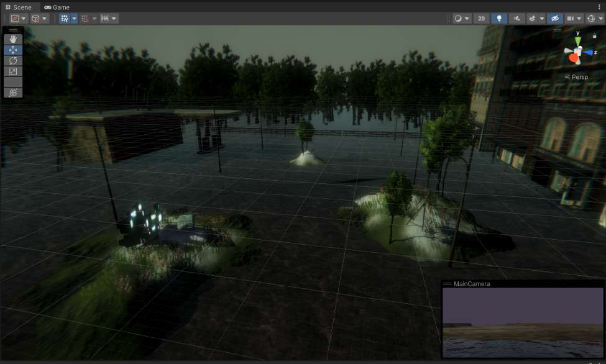Click the white left-pointing gizmo cone

[x=567, y=50]
